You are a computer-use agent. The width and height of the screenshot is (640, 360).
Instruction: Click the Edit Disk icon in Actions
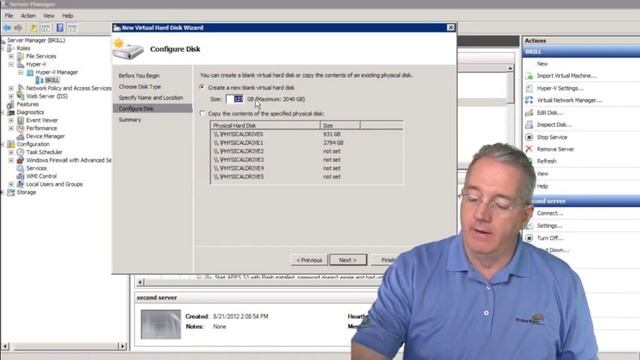(x=529, y=112)
